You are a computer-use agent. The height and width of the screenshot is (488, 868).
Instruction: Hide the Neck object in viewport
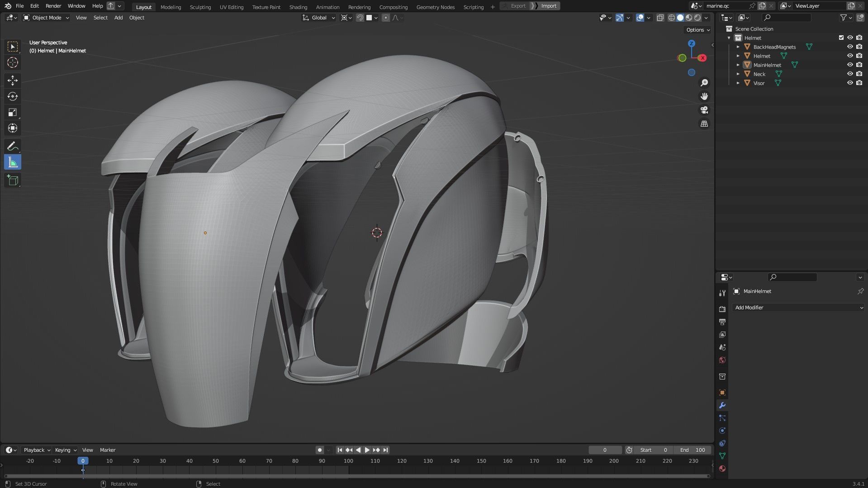pyautogui.click(x=850, y=74)
